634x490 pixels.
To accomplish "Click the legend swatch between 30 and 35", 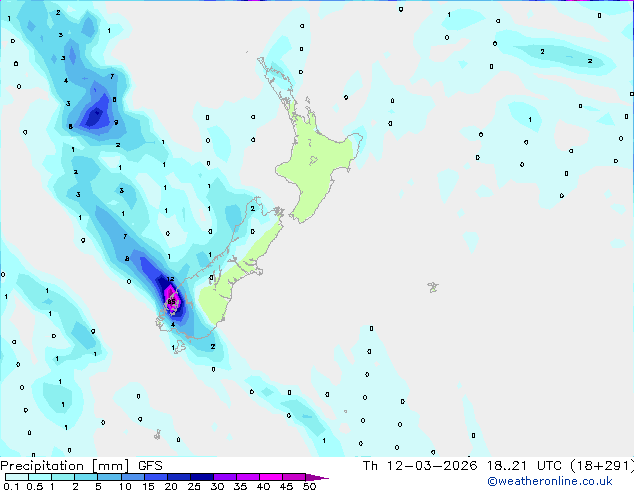I will [x=225, y=477].
